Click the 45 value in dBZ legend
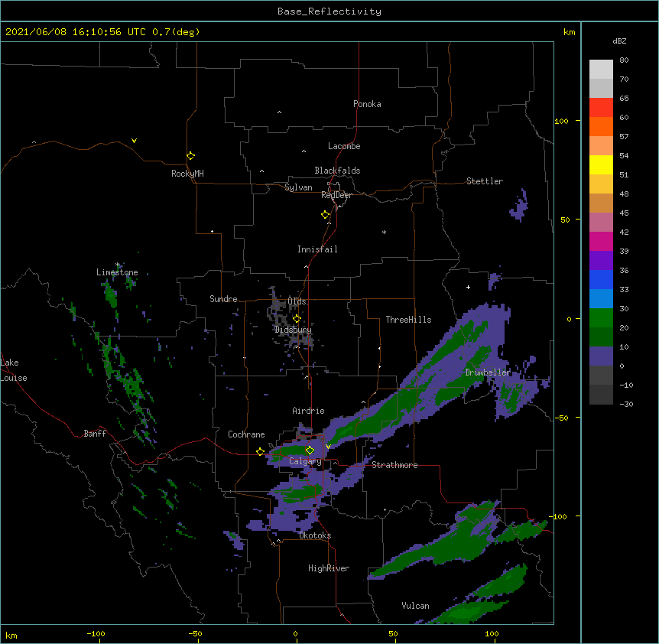The width and height of the screenshot is (659, 644). [624, 213]
